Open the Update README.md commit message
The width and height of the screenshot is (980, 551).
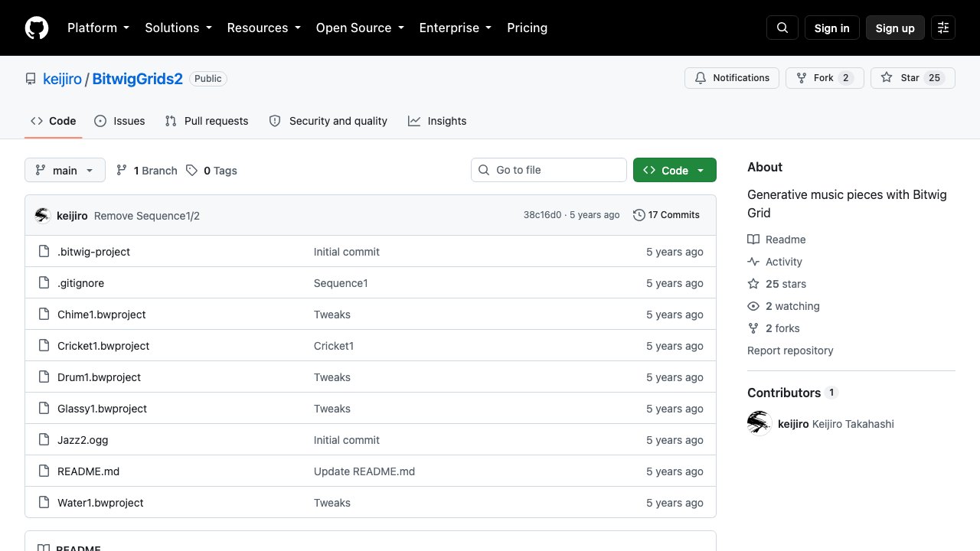pos(364,471)
